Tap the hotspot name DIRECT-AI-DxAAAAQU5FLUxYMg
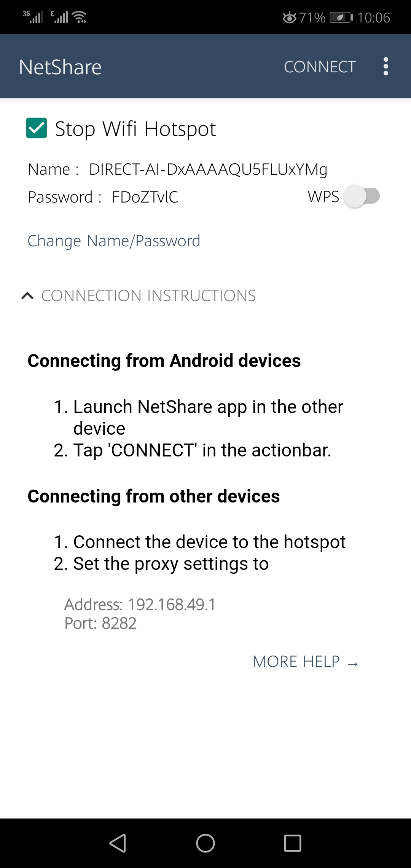 [x=208, y=169]
